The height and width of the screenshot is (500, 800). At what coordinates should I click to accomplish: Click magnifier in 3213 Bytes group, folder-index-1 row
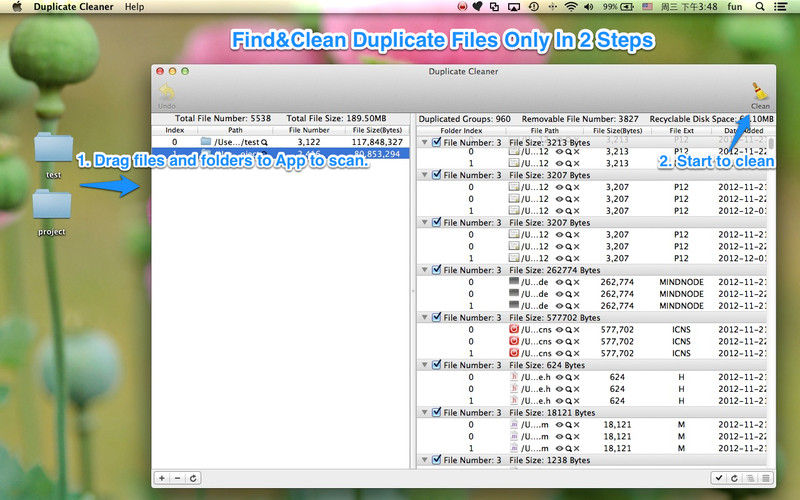(x=568, y=163)
